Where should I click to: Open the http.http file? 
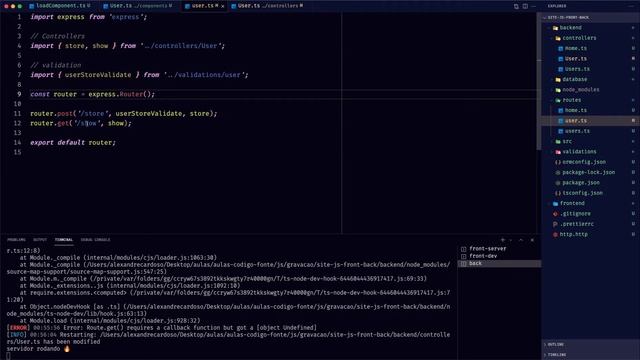[x=591, y=234]
